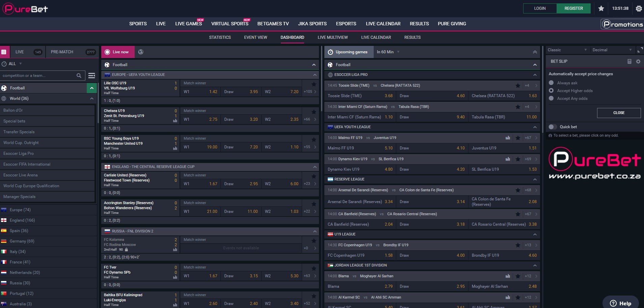Open statistics icon for BSC Young Boys U19
This screenshot has height=308, width=644.
point(175,148)
